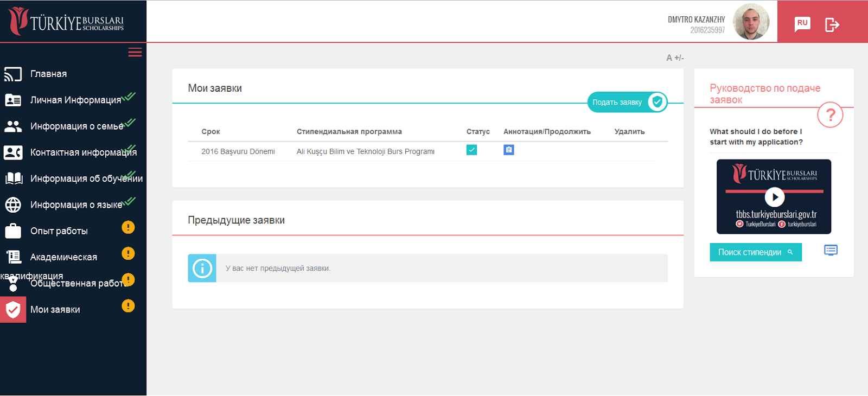
Task: Click the Информация об обучении book icon
Action: pyautogui.click(x=14, y=178)
